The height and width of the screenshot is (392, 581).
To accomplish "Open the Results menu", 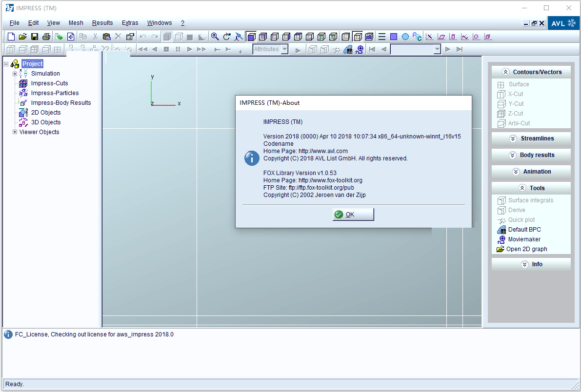I will pyautogui.click(x=102, y=23).
